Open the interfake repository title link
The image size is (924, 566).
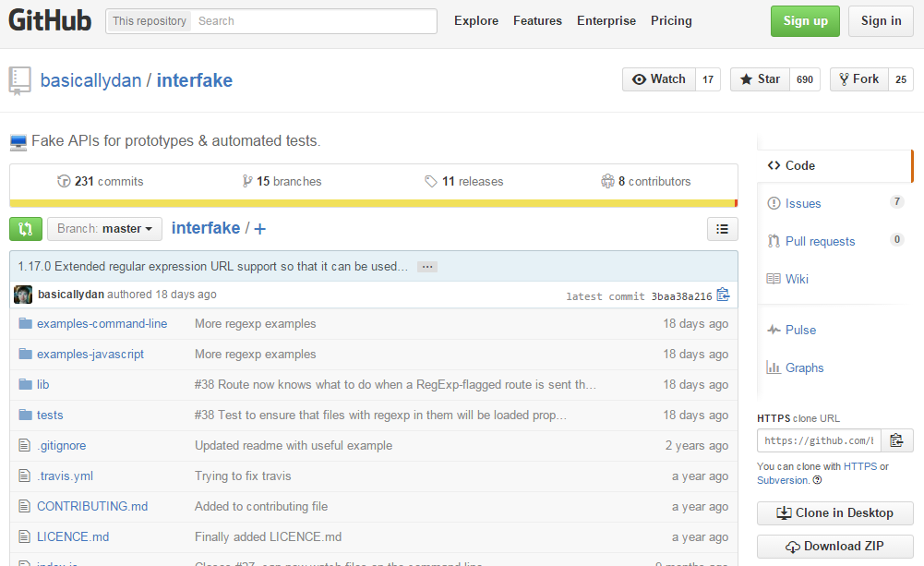point(195,80)
